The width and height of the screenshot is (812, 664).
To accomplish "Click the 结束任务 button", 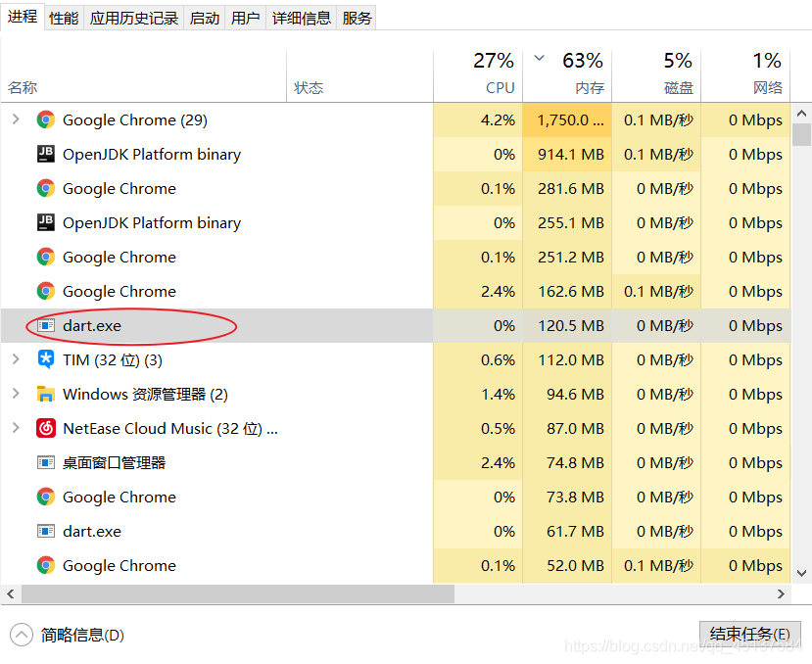I will pos(749,634).
